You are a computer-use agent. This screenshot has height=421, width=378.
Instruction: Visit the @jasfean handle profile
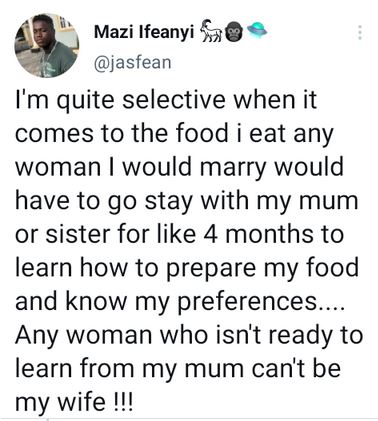click(x=133, y=62)
